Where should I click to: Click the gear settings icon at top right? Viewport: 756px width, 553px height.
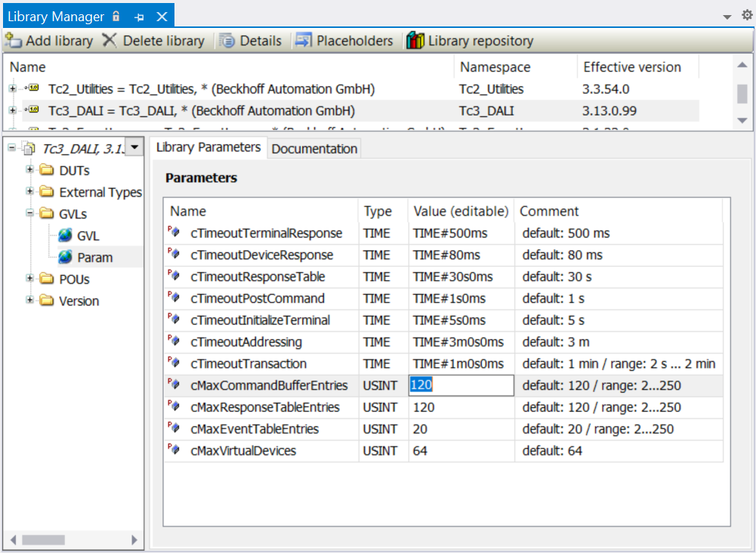click(x=747, y=15)
